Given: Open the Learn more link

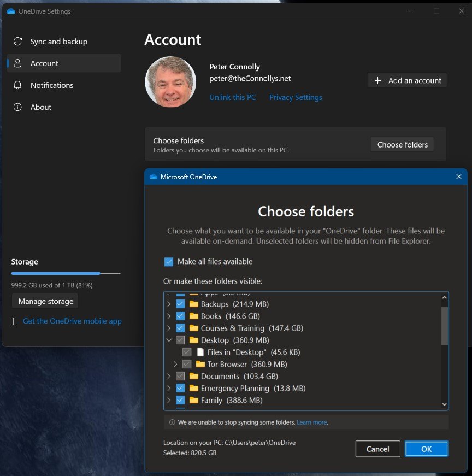Looking at the screenshot, I should pyautogui.click(x=312, y=422).
